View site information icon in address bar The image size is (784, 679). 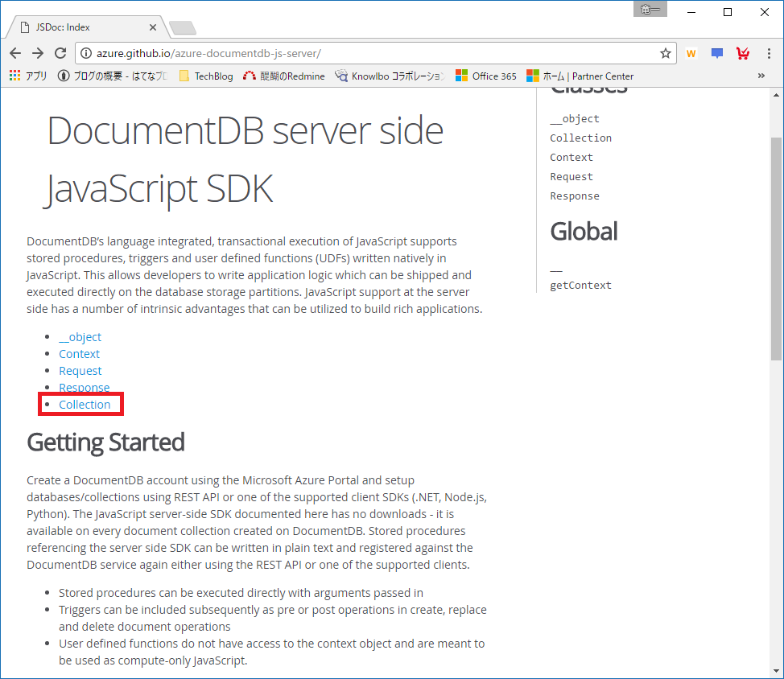coord(86,53)
